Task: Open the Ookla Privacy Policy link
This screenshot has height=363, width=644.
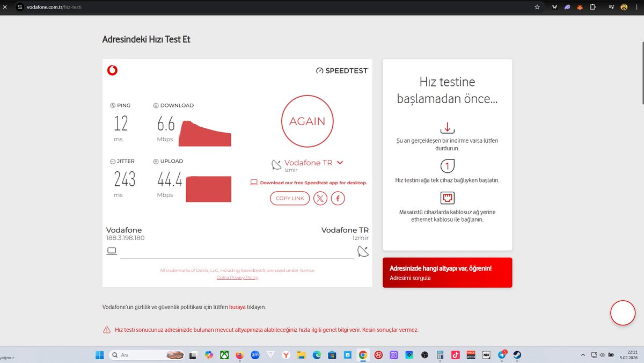Action: pyautogui.click(x=237, y=278)
